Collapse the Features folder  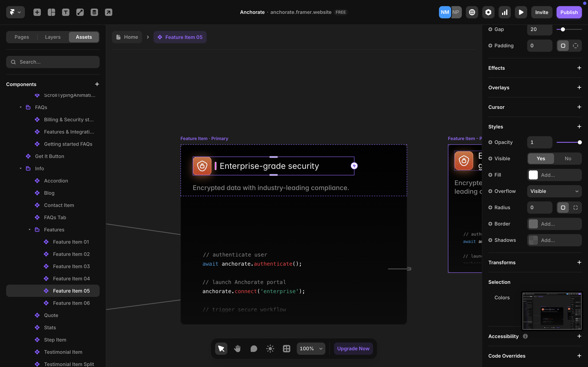(29, 230)
